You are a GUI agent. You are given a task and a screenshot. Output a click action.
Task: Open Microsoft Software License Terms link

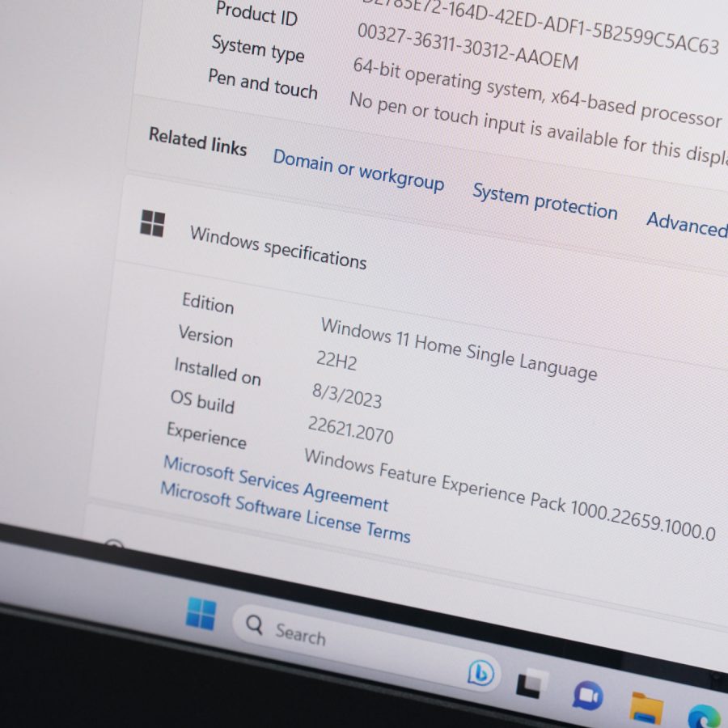285,512
